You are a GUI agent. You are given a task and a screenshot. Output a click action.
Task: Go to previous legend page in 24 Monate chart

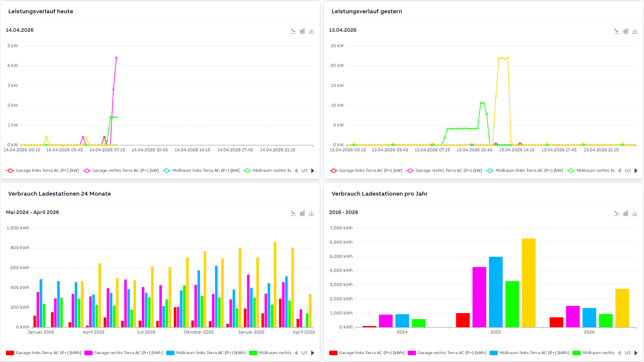296,353
